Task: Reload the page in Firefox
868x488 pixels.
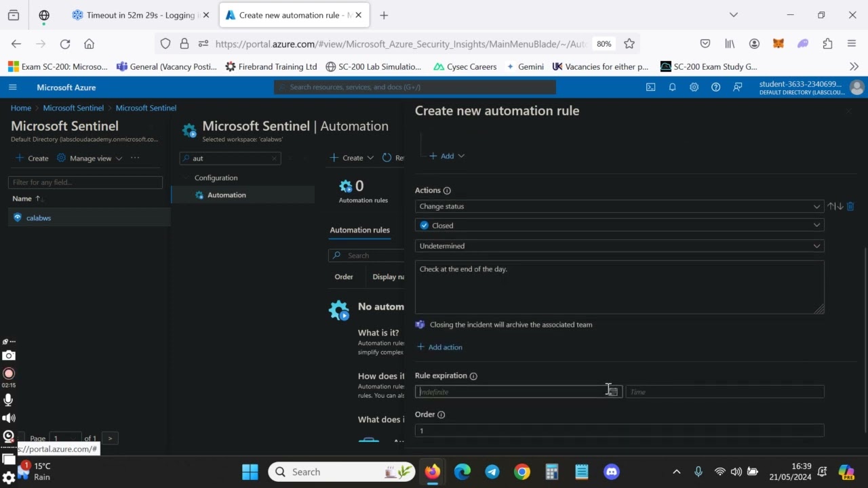Action: [65, 43]
